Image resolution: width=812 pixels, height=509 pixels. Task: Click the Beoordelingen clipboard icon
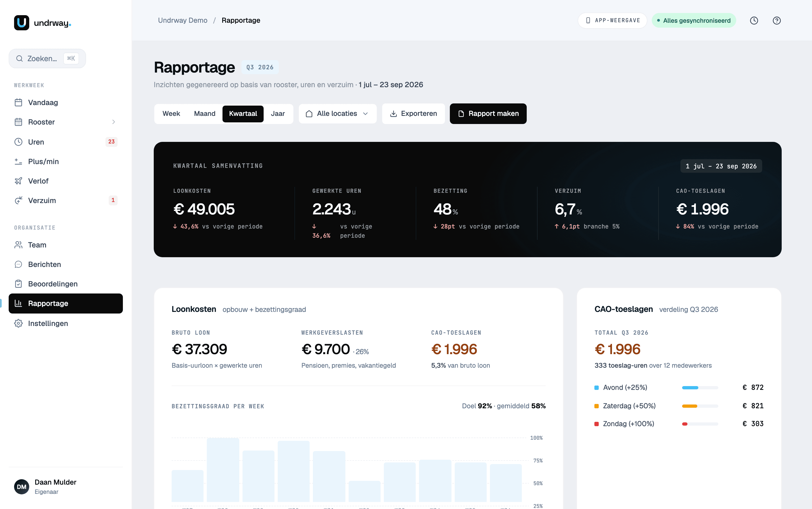18,284
